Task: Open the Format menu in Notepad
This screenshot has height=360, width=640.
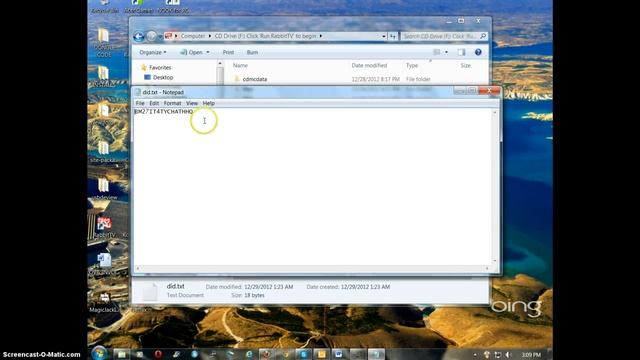Action: click(x=172, y=103)
